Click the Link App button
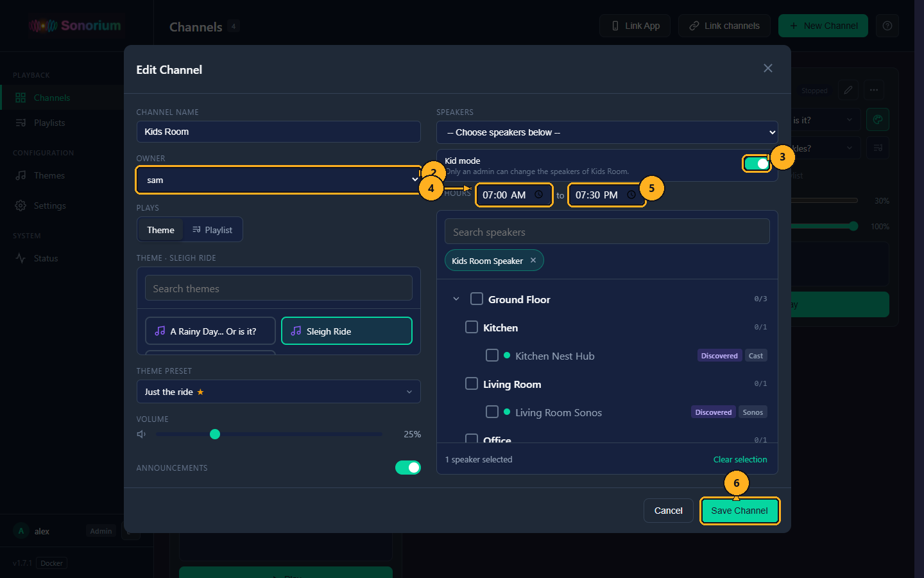924x578 pixels. tap(635, 26)
